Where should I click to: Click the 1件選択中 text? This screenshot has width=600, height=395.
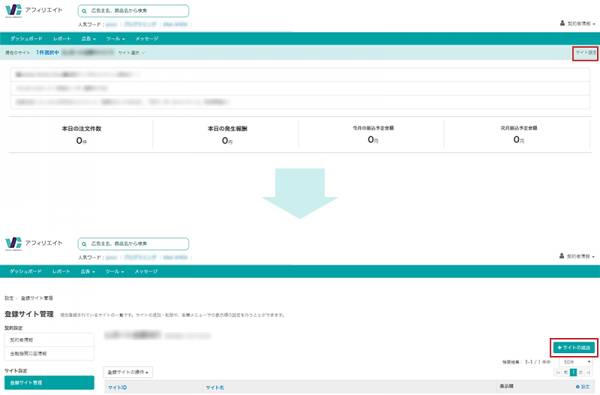coord(47,52)
